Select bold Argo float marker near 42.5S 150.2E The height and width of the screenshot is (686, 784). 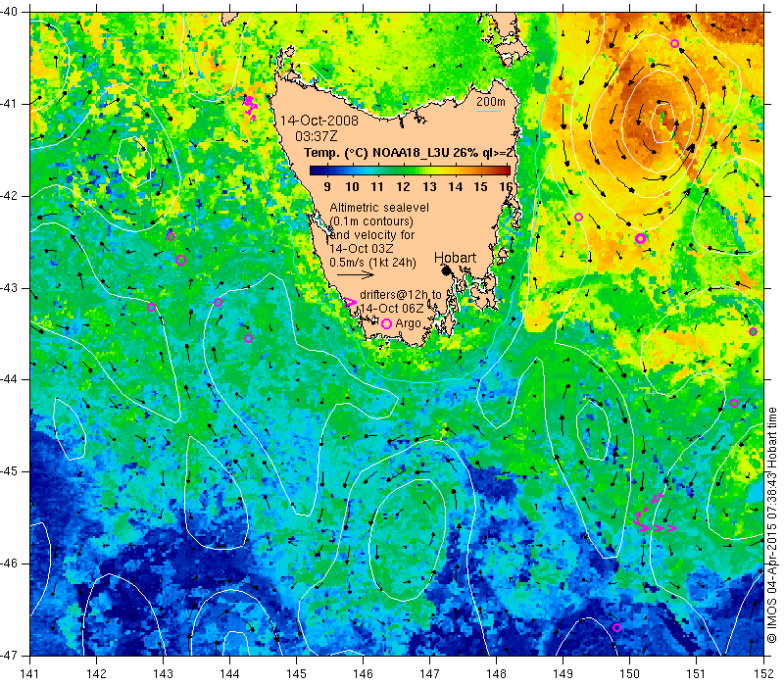point(641,238)
